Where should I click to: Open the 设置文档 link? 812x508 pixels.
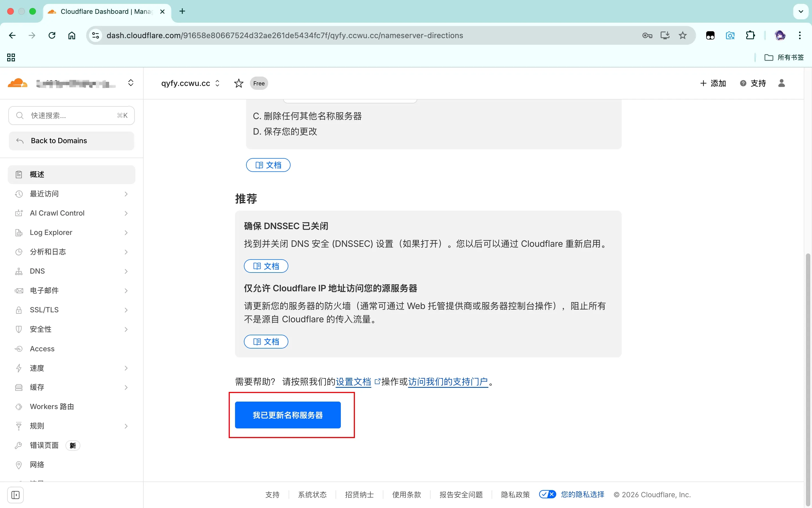(x=353, y=382)
